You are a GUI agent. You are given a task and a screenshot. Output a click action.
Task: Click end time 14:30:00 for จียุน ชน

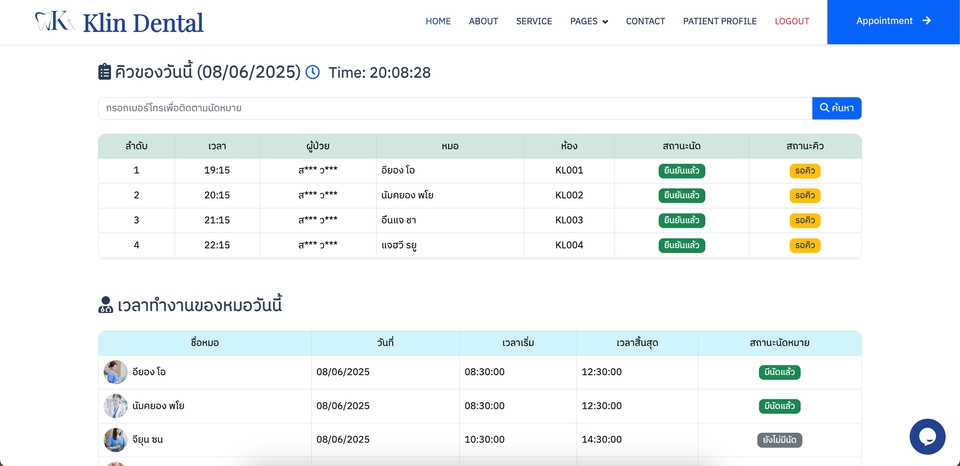click(x=602, y=440)
